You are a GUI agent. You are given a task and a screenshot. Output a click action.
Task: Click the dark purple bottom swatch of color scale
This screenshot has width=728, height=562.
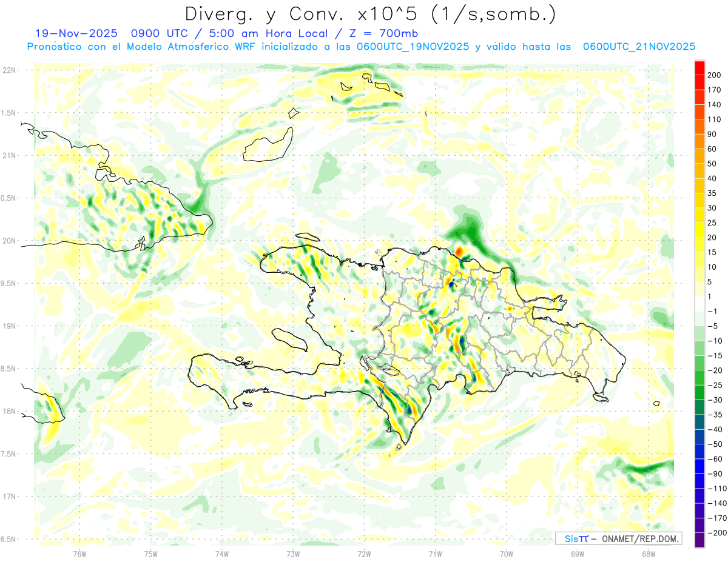tap(699, 540)
